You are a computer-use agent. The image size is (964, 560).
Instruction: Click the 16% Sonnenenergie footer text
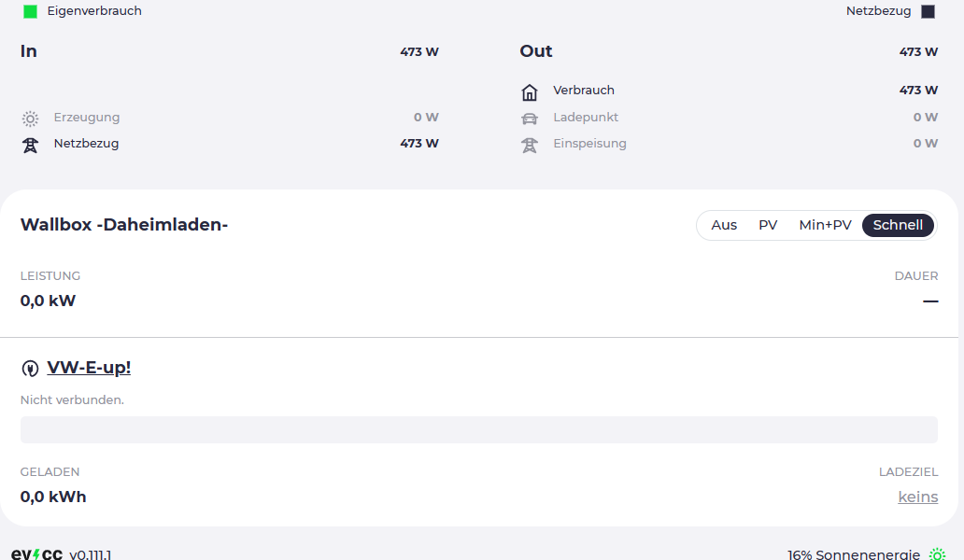pyautogui.click(x=854, y=554)
